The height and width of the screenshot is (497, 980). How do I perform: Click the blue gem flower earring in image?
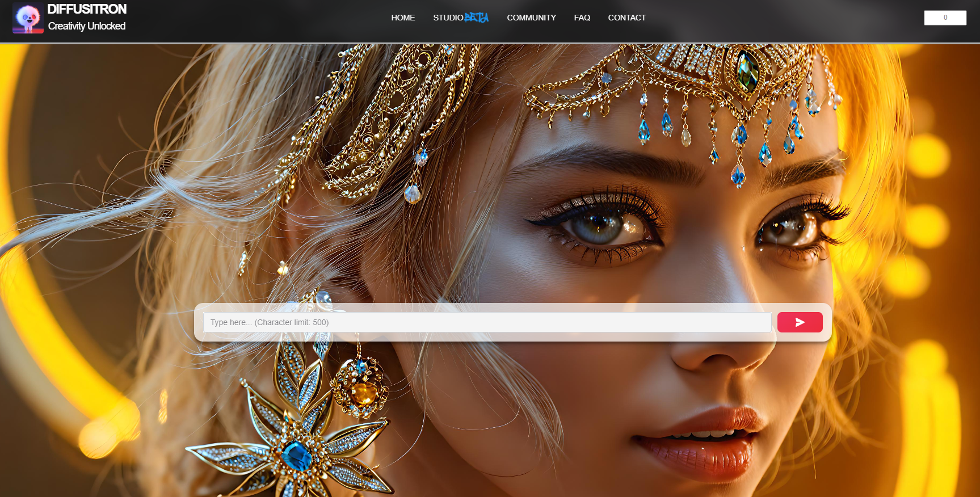(296, 455)
